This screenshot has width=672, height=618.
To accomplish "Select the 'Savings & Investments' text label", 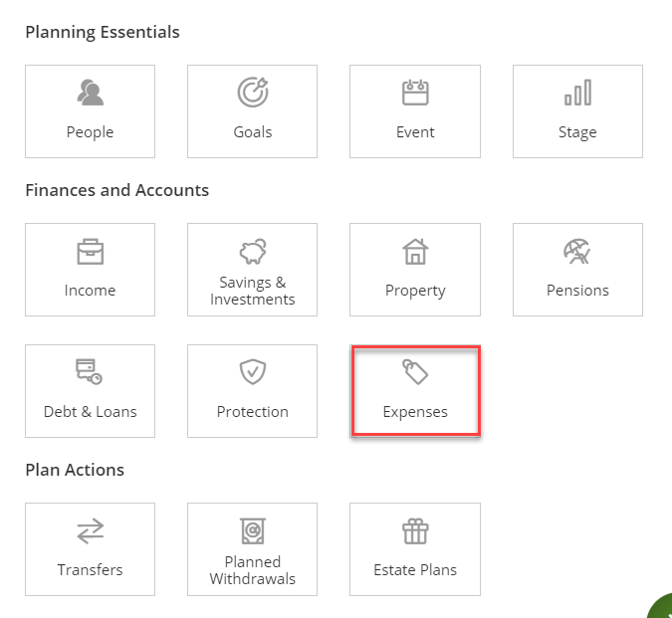I will pos(252,291).
